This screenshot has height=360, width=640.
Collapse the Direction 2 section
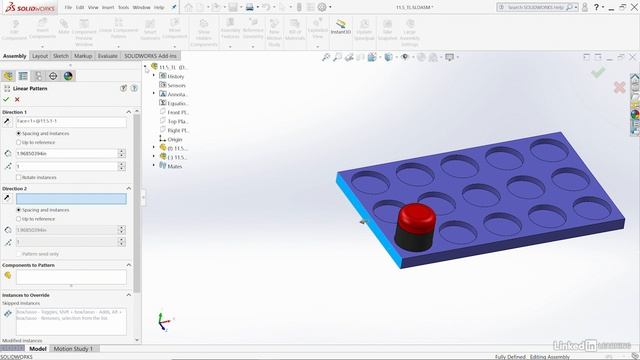click(x=129, y=189)
